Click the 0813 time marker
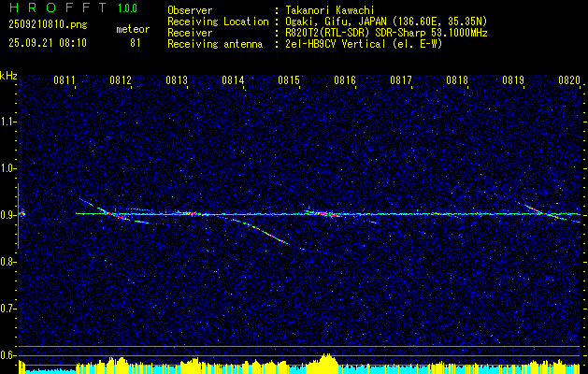Screen dimensions: 588x374 pyautogui.click(x=177, y=79)
